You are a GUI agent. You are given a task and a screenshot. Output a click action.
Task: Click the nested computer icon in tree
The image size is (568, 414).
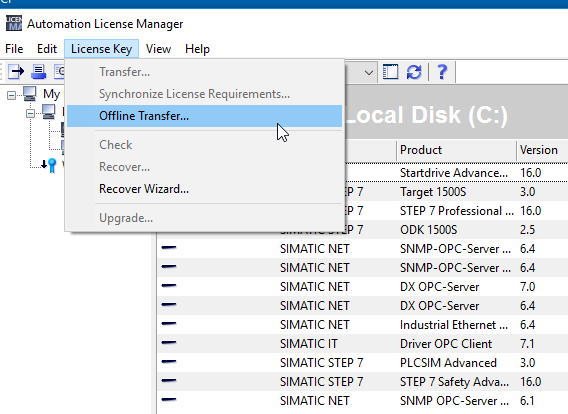tap(49, 112)
